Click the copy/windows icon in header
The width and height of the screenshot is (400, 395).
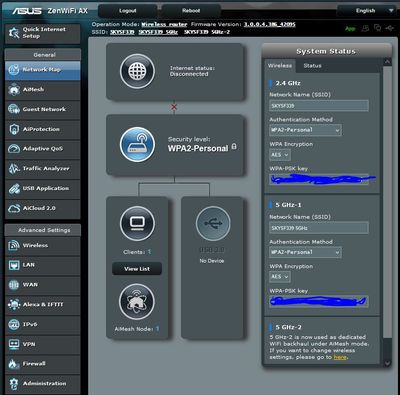coord(377,28)
